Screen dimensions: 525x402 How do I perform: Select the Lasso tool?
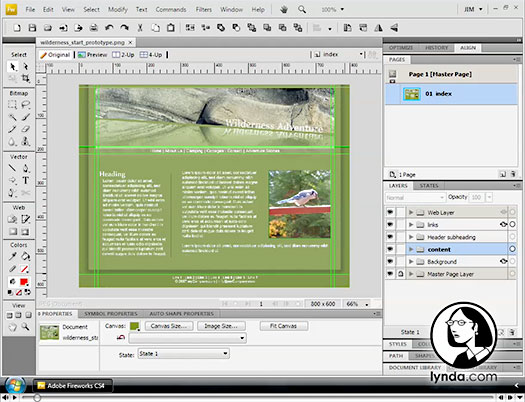(x=25, y=105)
